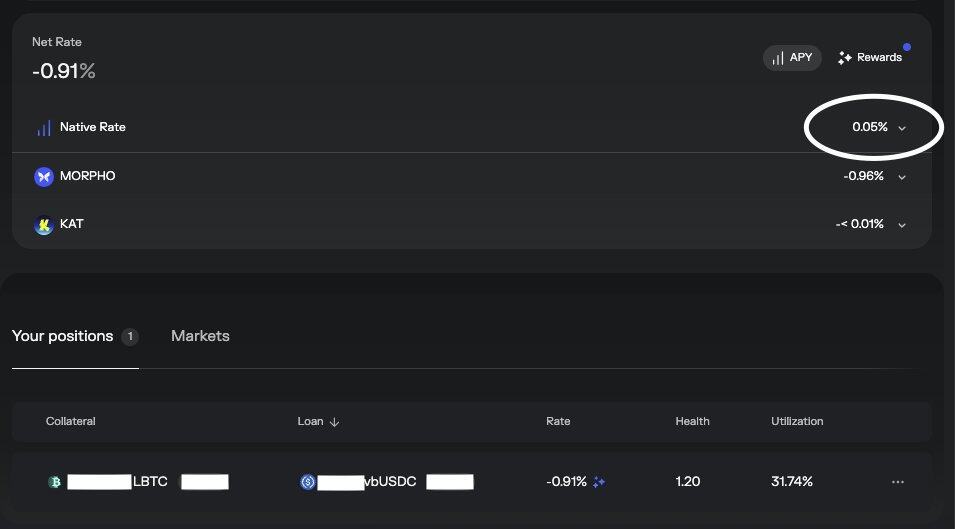Viewport: 955px width, 529px height.
Task: Switch to the Markets tab
Action: tap(200, 336)
